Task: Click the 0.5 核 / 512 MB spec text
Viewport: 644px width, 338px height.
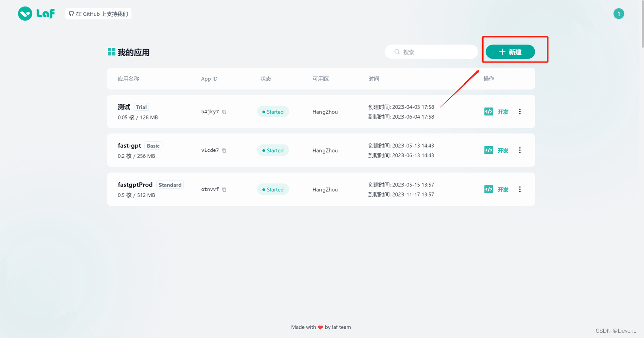Action: click(x=136, y=195)
